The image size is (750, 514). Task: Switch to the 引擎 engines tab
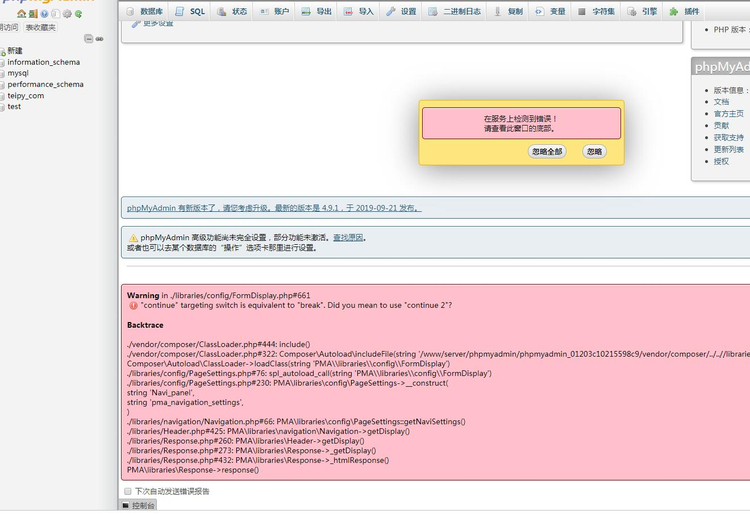click(642, 11)
